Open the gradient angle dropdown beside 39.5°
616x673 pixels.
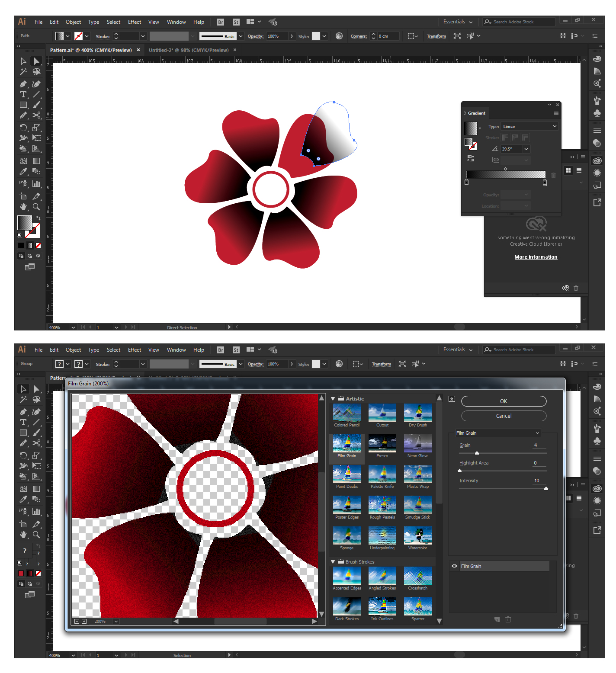(526, 149)
